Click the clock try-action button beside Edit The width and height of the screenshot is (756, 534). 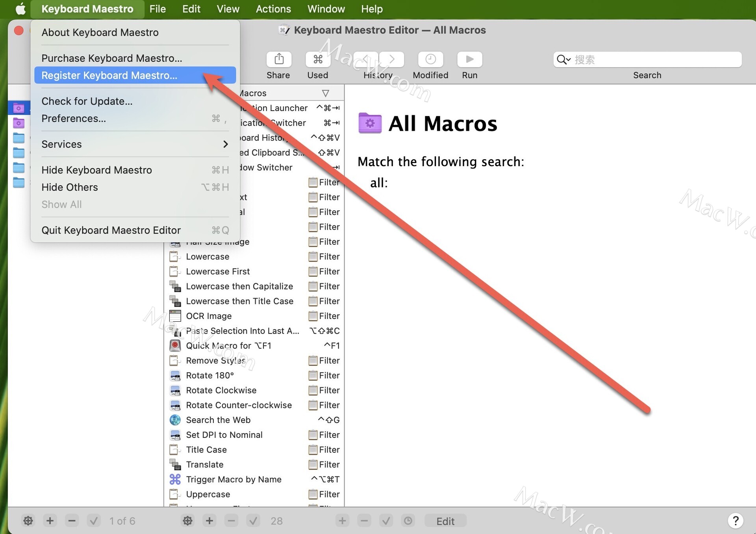tap(408, 521)
